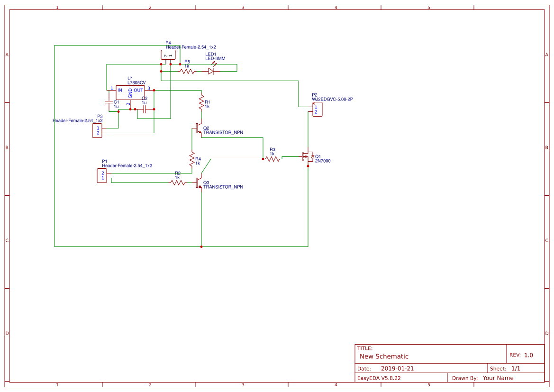The height and width of the screenshot is (392, 554).
Task: Select the U1 L7805CV regulator symbol
Action: click(130, 93)
